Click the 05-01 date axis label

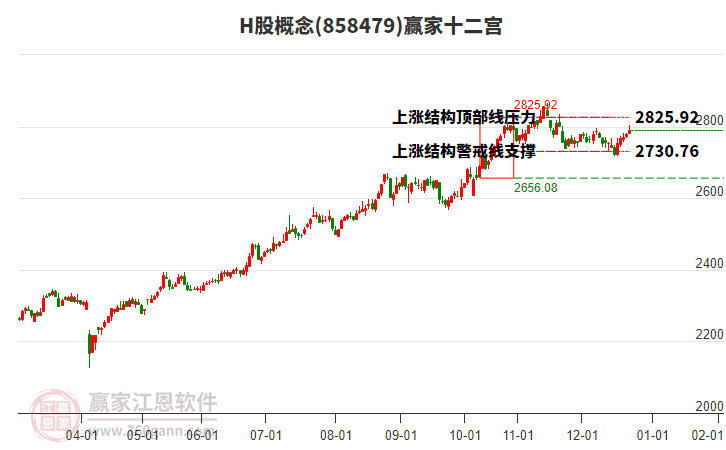[143, 435]
